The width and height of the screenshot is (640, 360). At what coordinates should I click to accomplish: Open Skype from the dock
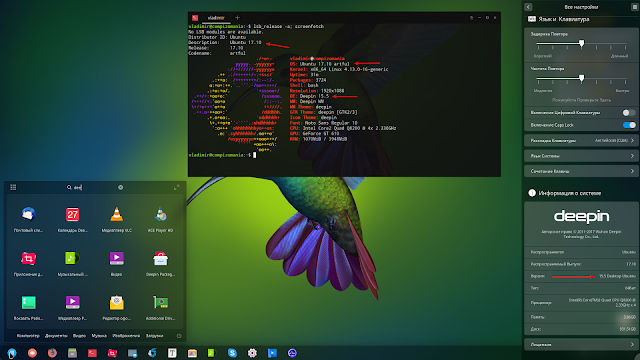232,353
